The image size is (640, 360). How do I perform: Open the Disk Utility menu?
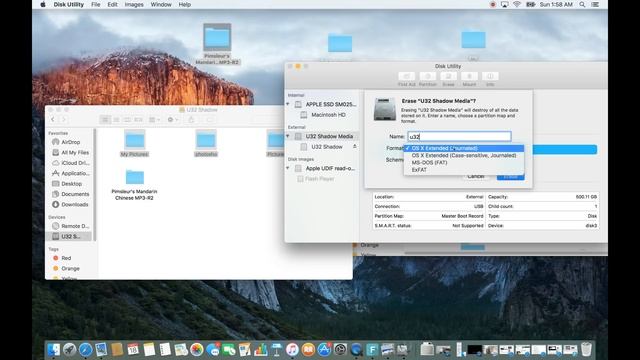(x=69, y=4)
